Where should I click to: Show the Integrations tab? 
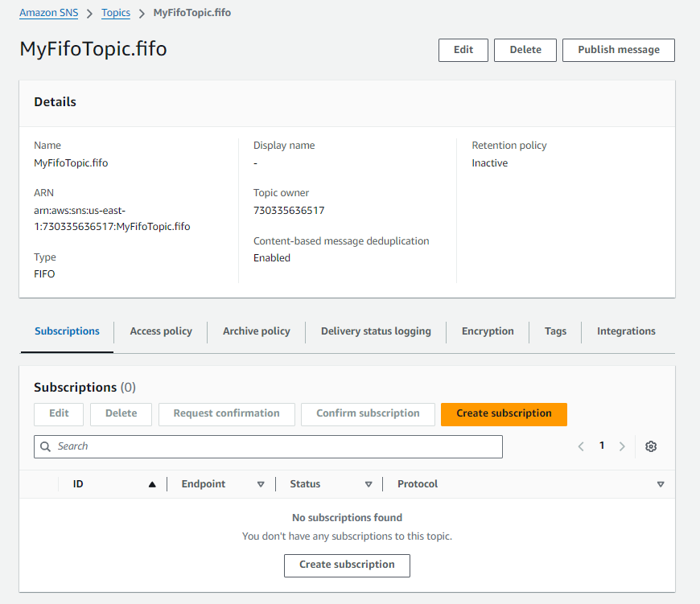tap(626, 331)
